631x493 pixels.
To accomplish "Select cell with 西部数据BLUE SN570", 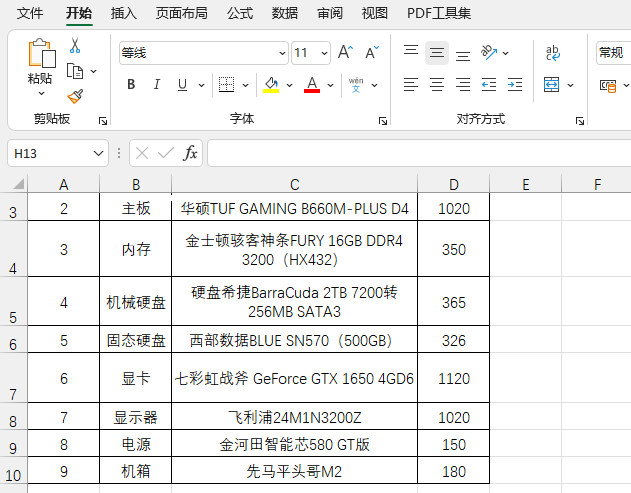I will point(295,340).
